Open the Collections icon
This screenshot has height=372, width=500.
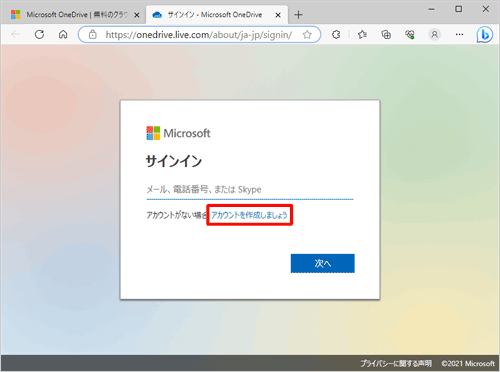[x=386, y=34]
